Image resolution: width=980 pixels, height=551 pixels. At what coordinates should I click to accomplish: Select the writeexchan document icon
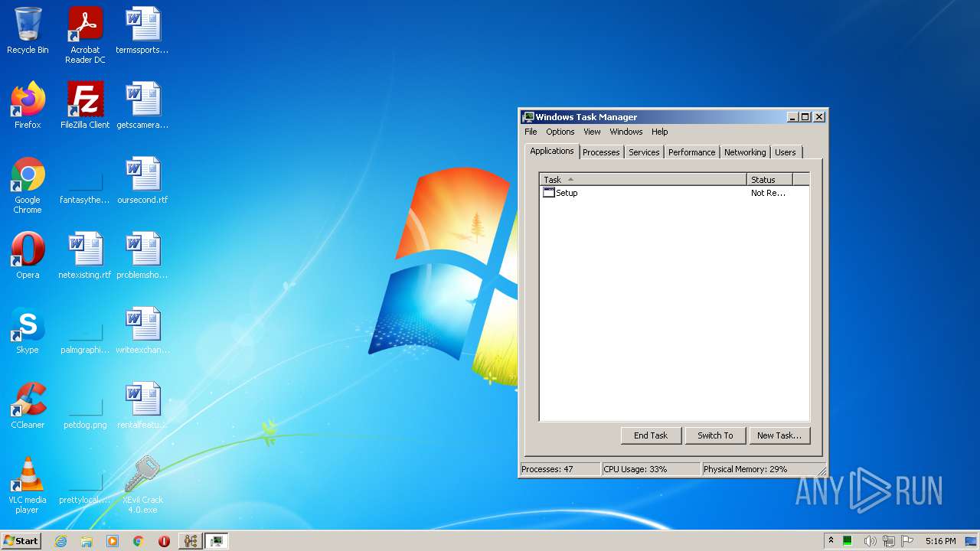pyautogui.click(x=142, y=331)
